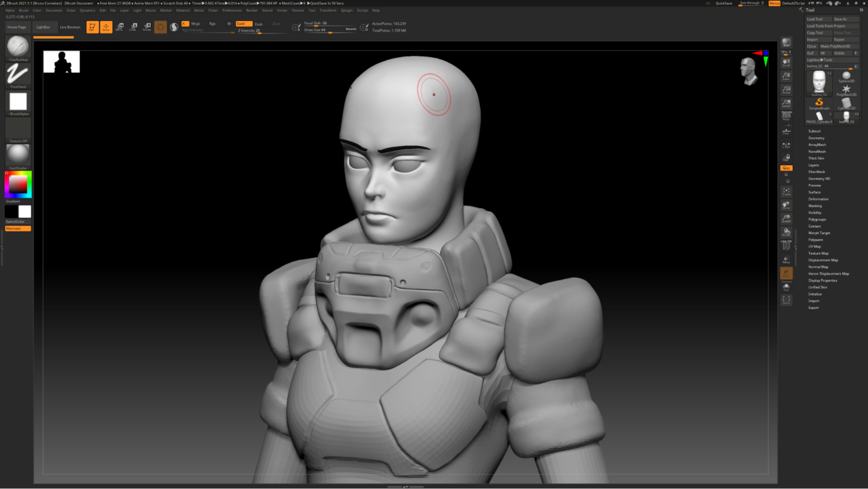Toggle Persp perspective view
The height and width of the screenshot is (489, 868).
pyautogui.click(x=786, y=116)
